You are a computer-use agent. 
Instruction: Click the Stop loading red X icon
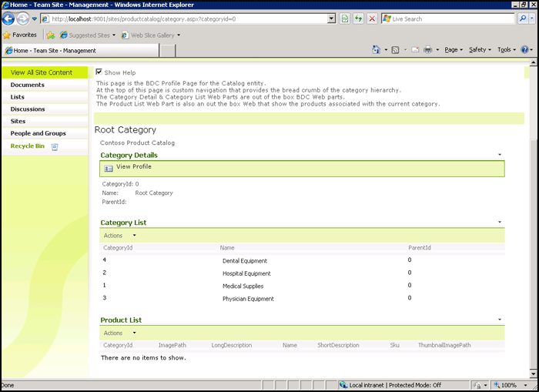(x=372, y=18)
